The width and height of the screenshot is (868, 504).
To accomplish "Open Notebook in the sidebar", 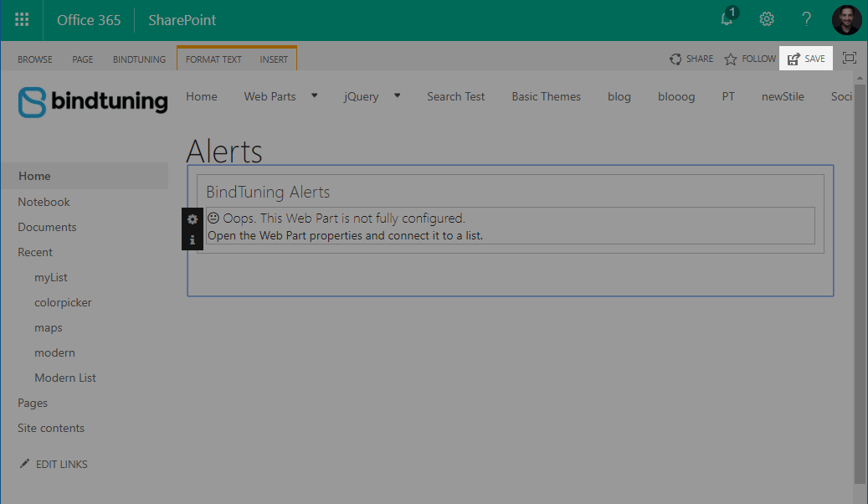I will (44, 202).
